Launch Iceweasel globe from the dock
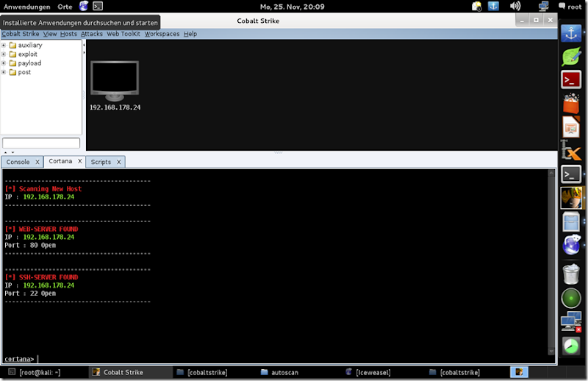588x381 pixels. click(x=571, y=245)
